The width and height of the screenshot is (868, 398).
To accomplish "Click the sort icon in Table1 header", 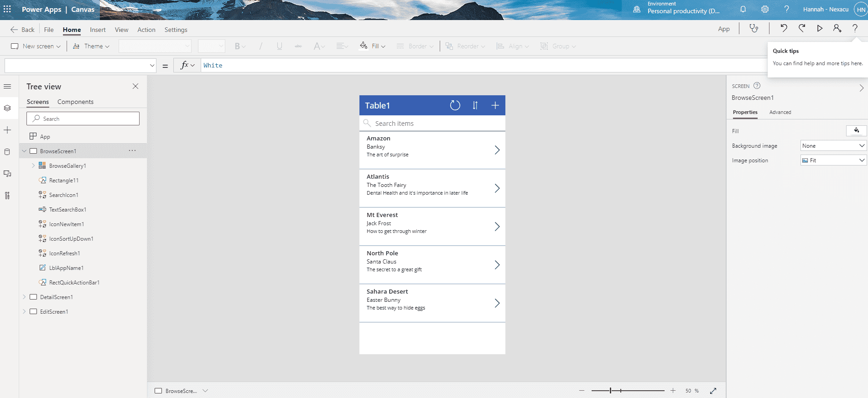I will pyautogui.click(x=475, y=105).
